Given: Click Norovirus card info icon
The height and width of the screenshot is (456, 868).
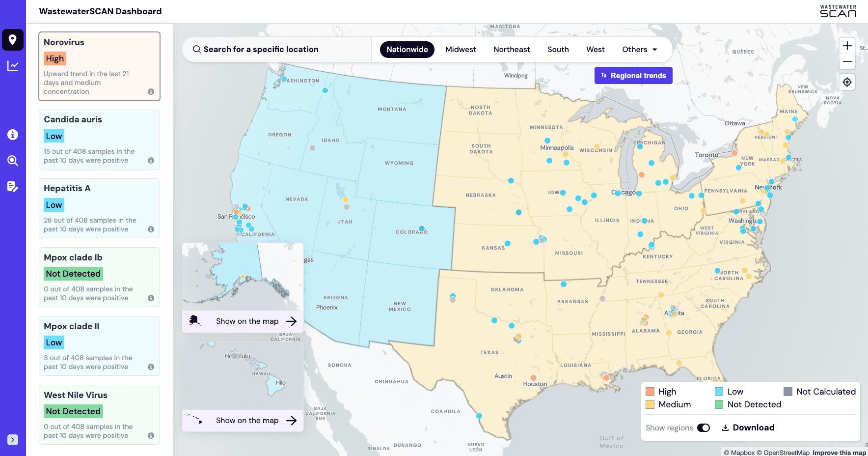Looking at the screenshot, I should pos(151,92).
